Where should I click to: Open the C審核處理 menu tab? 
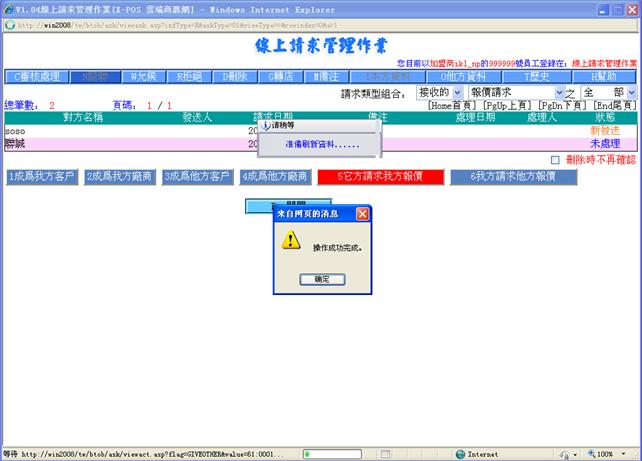38,76
